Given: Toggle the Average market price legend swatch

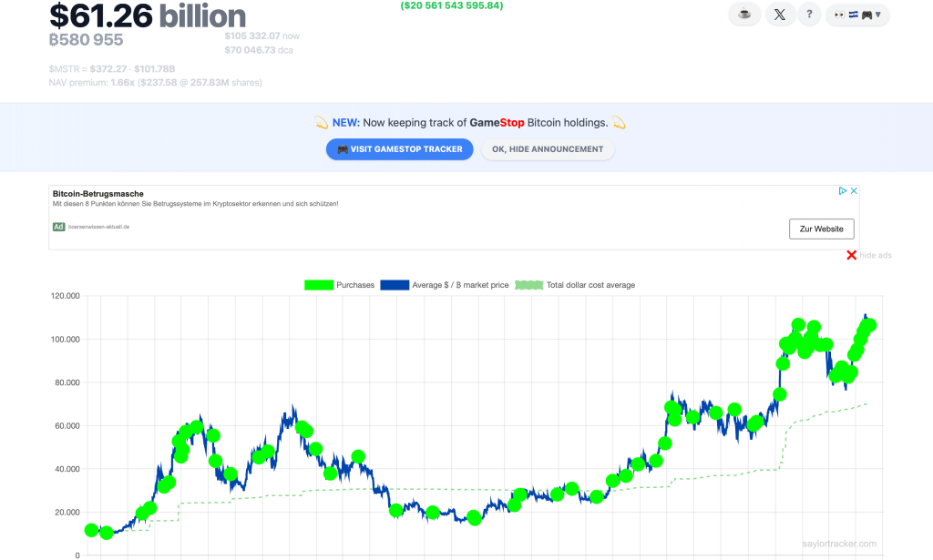Looking at the screenshot, I should click(395, 285).
